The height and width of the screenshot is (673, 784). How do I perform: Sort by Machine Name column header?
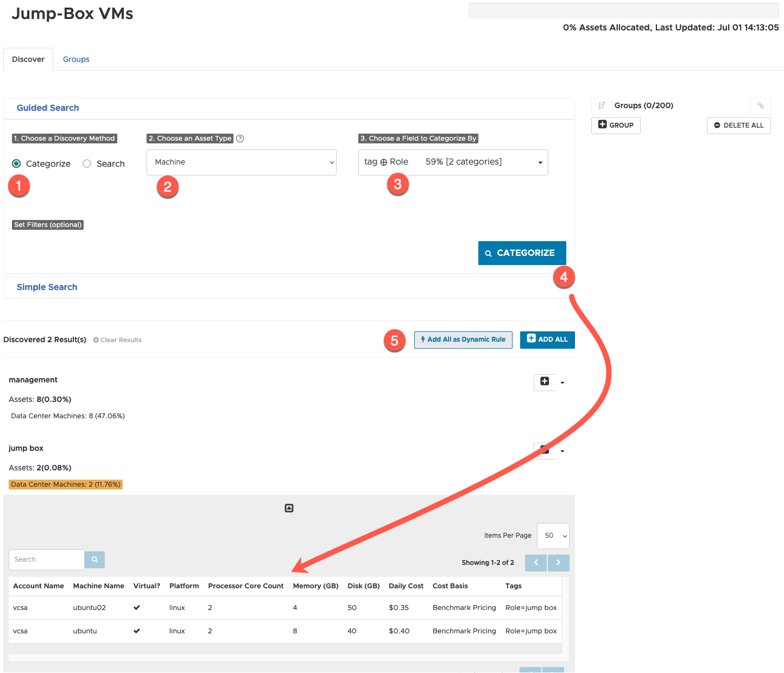coord(99,586)
